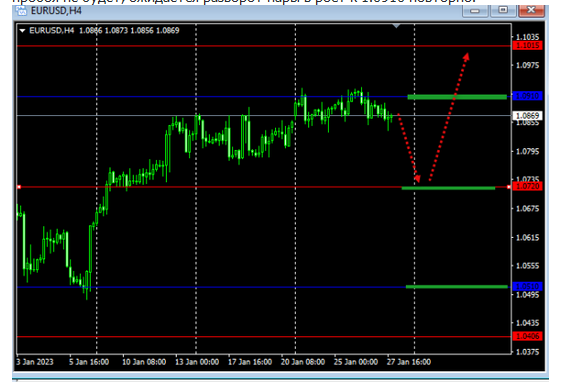Click the 13 Jan 00:00 time label
The height and width of the screenshot is (391, 579).
(197, 362)
